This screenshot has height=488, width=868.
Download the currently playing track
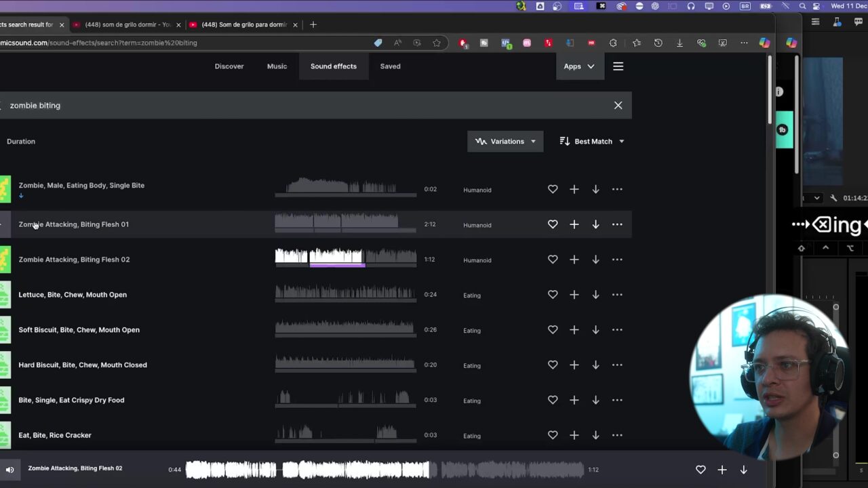coord(743,470)
